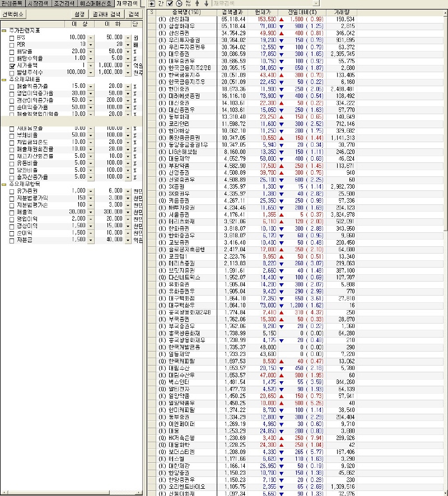
Task: Click the AUTO icon in results toolbar
Action: (189, 3)
